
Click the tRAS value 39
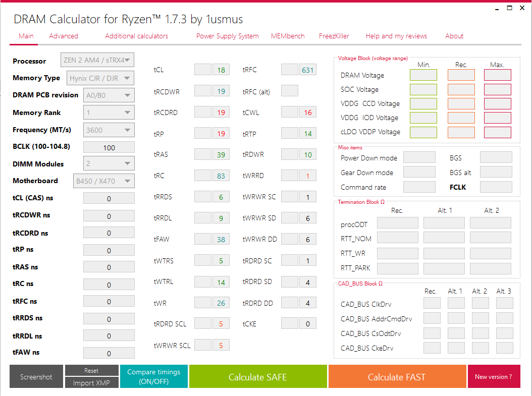point(221,154)
